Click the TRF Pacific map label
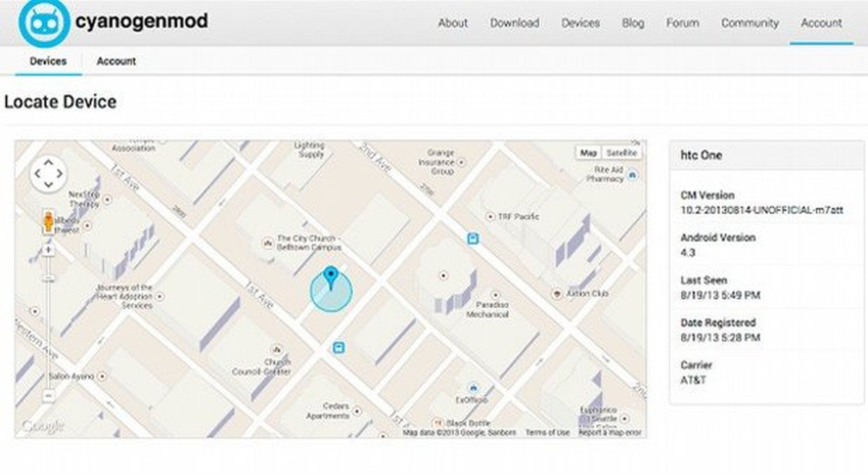 (x=518, y=217)
